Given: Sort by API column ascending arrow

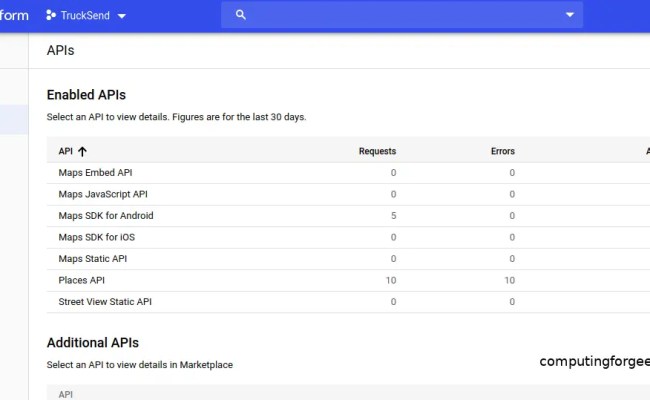Looking at the screenshot, I should point(82,152).
